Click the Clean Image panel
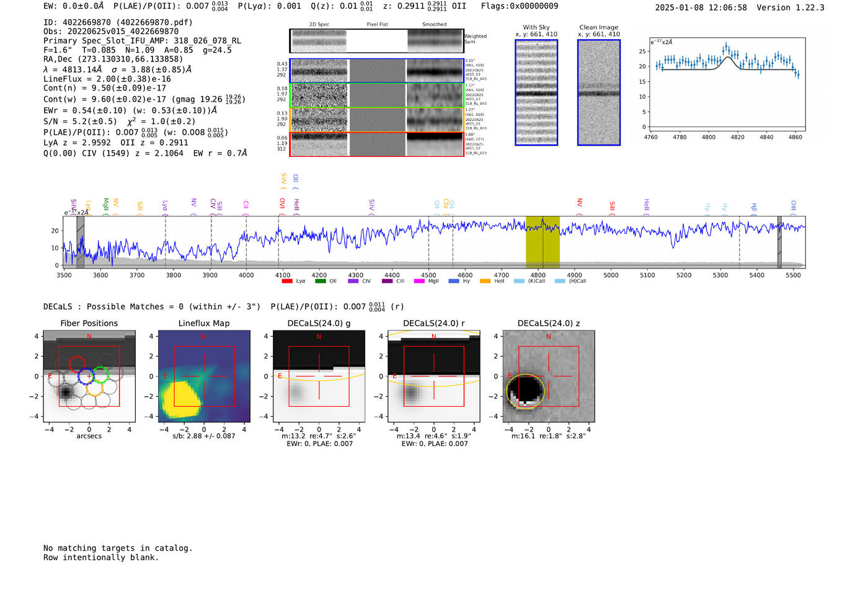Viewport: 868px width, 591px height. click(x=599, y=93)
